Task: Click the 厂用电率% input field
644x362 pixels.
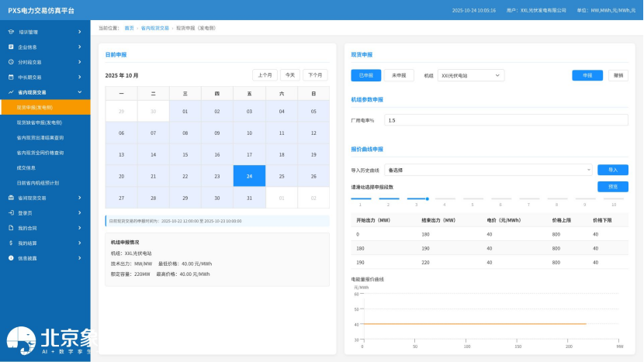Action: (505, 120)
